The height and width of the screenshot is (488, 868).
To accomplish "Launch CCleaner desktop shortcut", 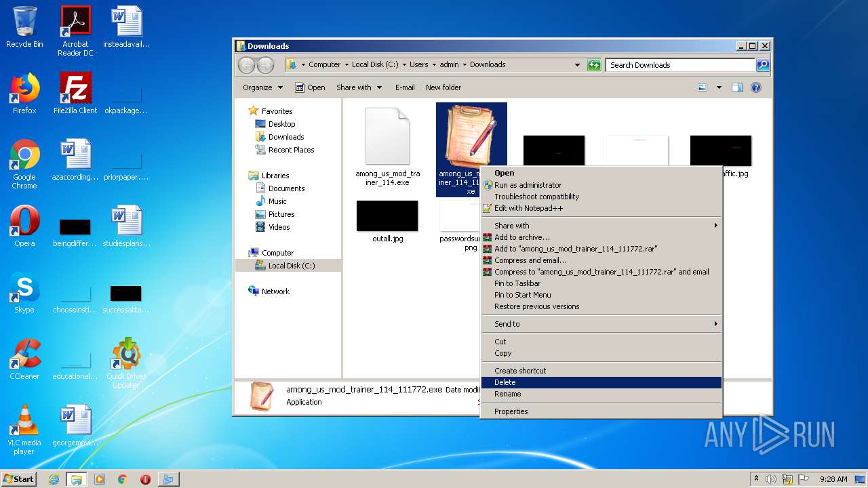I will [x=24, y=359].
